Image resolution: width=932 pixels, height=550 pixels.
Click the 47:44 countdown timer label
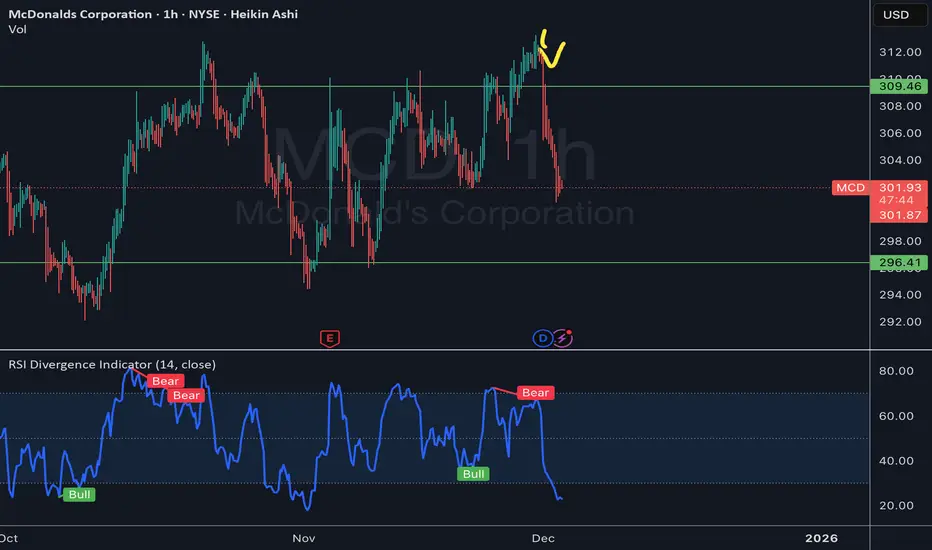click(896, 200)
